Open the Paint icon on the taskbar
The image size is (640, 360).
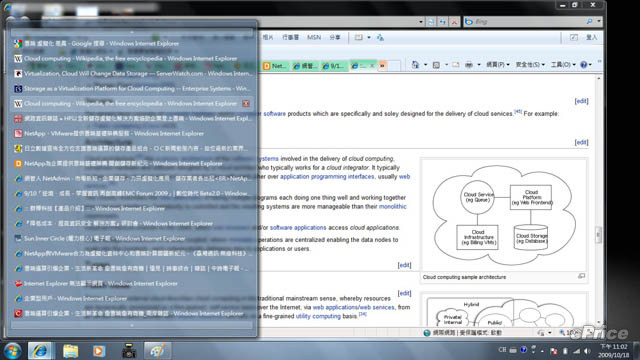point(157,351)
